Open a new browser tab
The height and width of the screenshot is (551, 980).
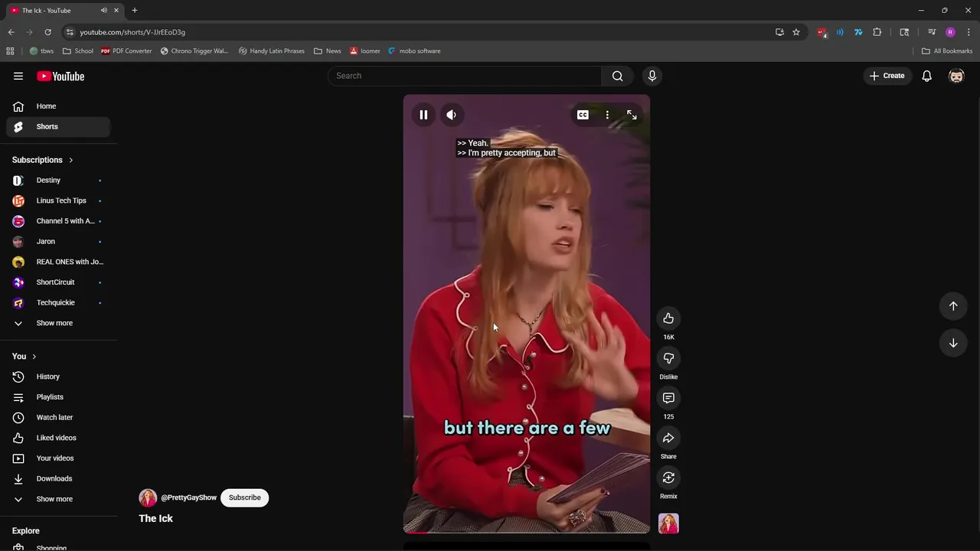pos(134,10)
